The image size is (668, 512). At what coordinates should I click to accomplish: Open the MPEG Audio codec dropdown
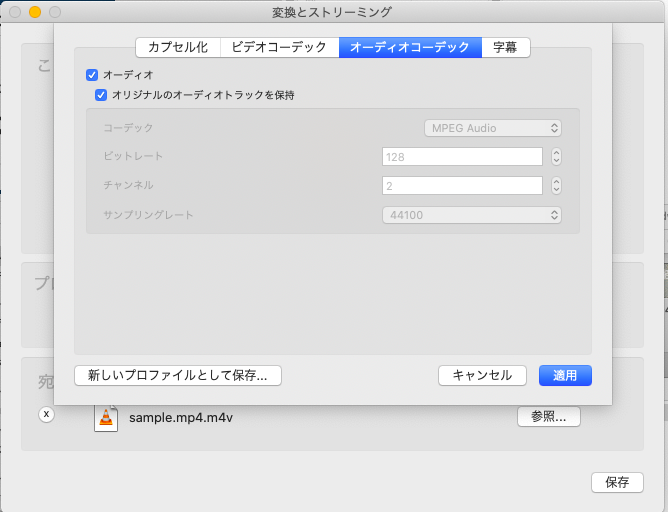pyautogui.click(x=493, y=128)
